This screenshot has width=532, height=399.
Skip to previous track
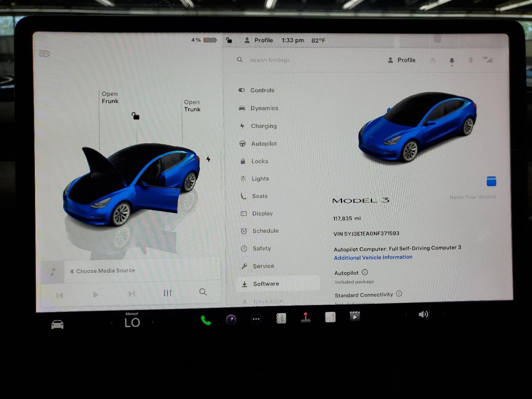tap(60, 295)
